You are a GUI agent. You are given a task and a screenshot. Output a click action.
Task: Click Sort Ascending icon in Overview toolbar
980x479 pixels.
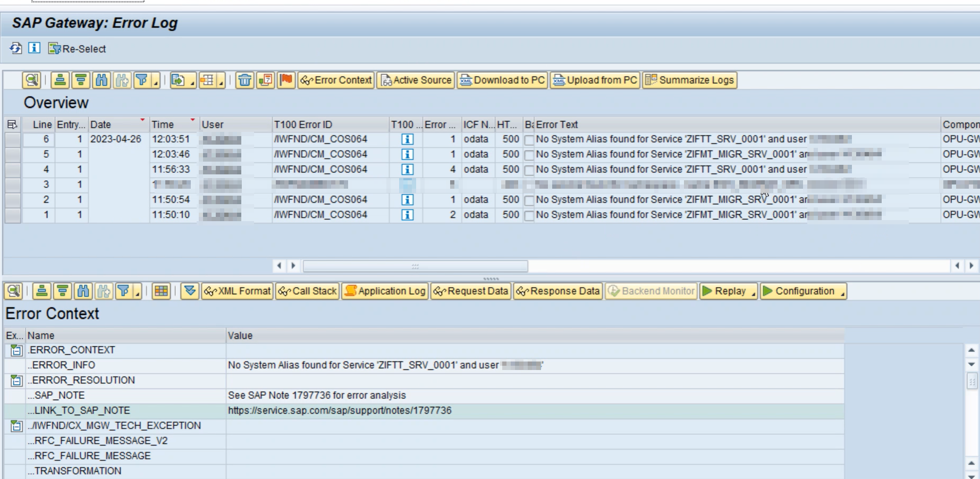pos(60,80)
